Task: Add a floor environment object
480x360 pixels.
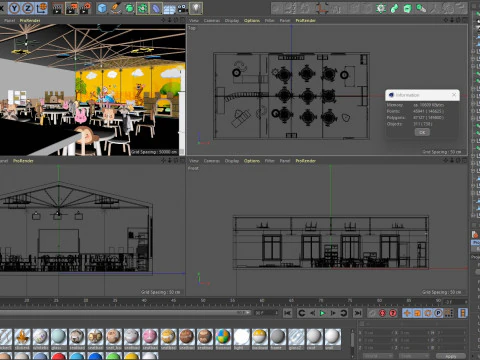Action: click(169, 8)
